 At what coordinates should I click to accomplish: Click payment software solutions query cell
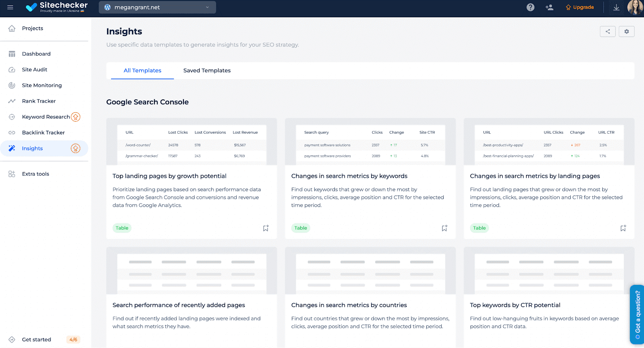[327, 145]
